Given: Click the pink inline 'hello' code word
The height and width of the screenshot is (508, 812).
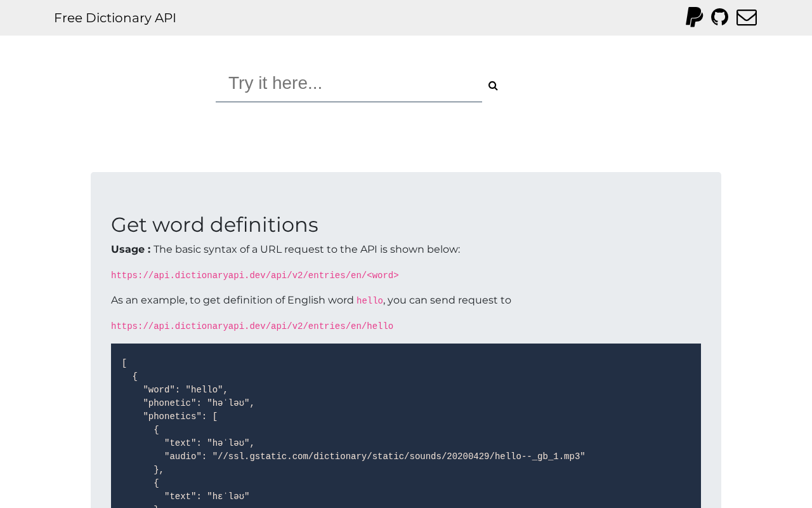Looking at the screenshot, I should [x=369, y=301].
